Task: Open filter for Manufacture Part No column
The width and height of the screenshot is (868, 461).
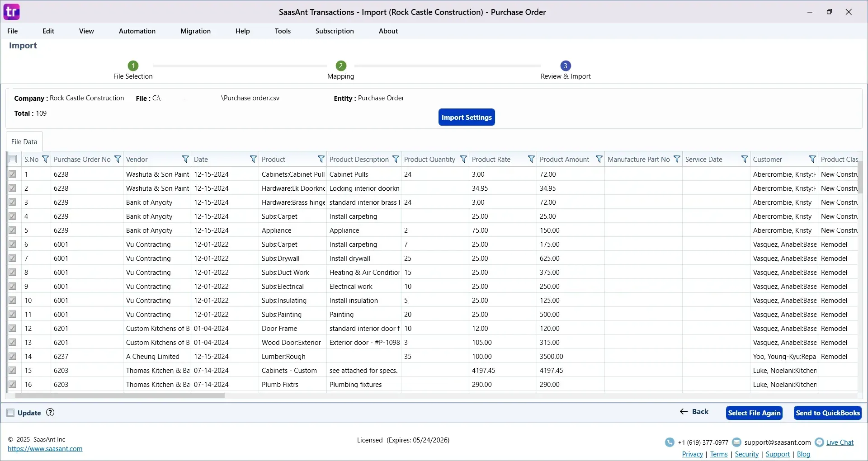Action: pyautogui.click(x=677, y=159)
